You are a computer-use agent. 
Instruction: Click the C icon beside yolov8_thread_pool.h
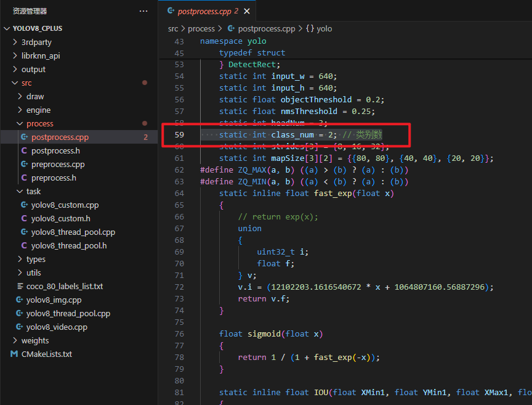pos(24,245)
